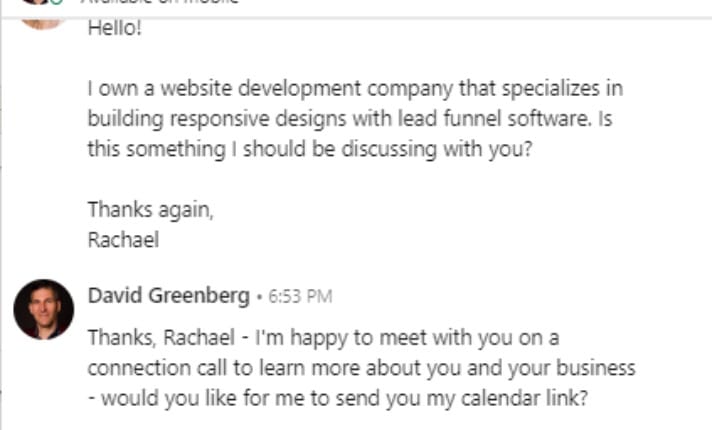The image size is (712, 430).
Task: Click Thanks, Rachael in David's reply
Action: [161, 338]
